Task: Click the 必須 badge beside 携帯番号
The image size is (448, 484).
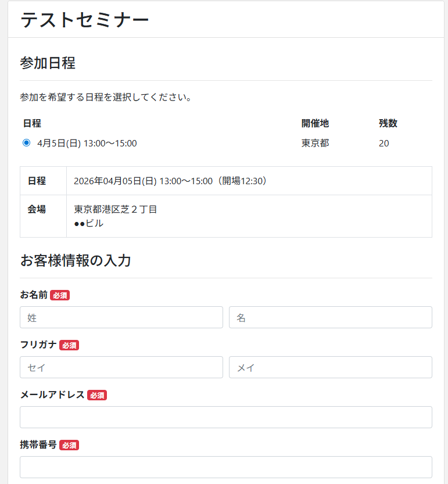Action: coord(69,446)
